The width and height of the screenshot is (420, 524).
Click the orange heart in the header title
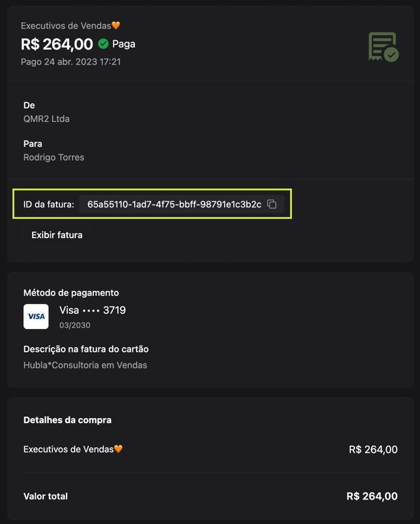(116, 26)
